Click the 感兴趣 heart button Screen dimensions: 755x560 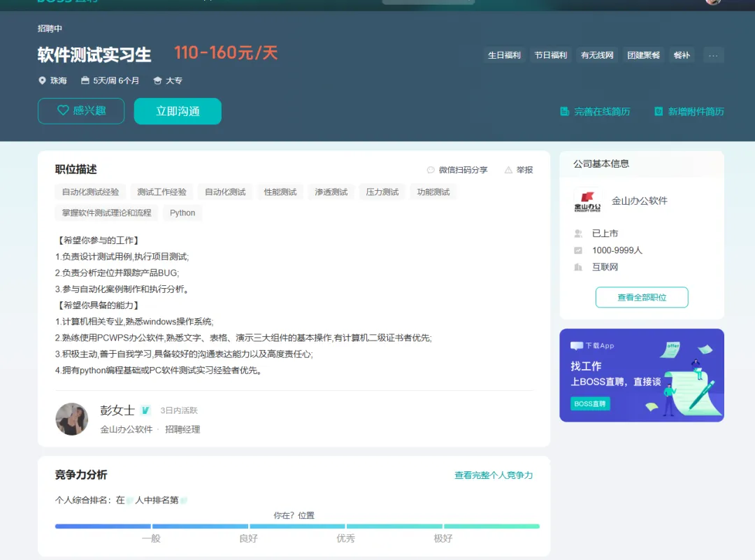81,110
